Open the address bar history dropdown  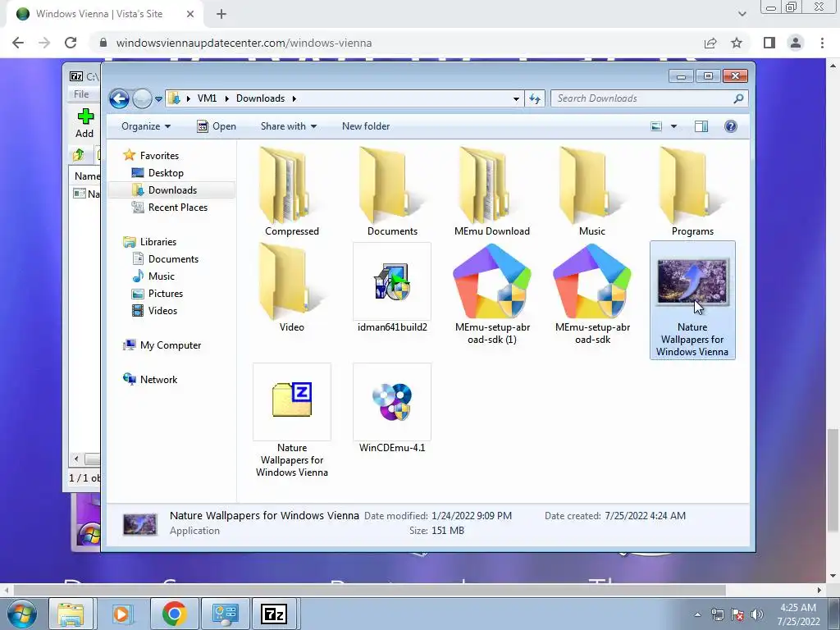516,98
